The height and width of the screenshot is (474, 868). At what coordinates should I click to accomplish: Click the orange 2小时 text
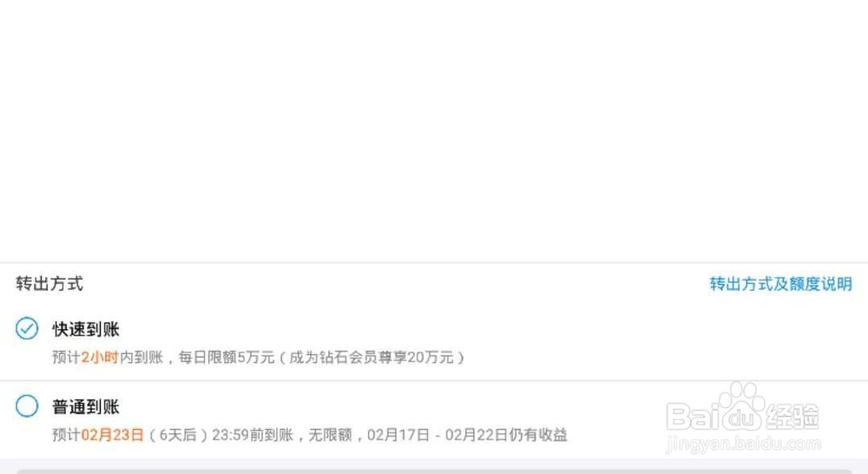100,357
